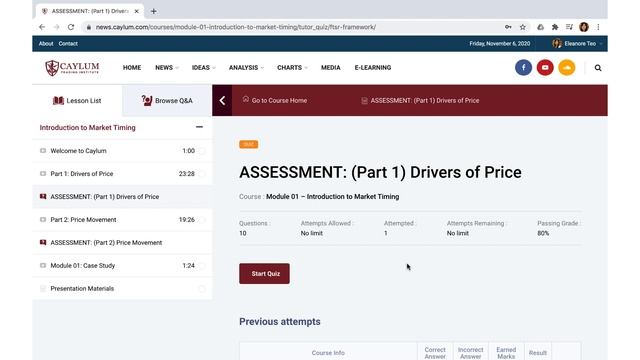Click the Caylum Trading Institute logo

72,68
